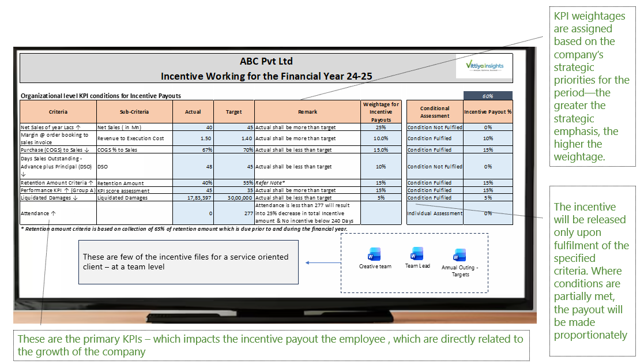The height and width of the screenshot is (364, 644).
Task: Select the Liquidated Damages target value 30,00,000
Action: click(234, 198)
